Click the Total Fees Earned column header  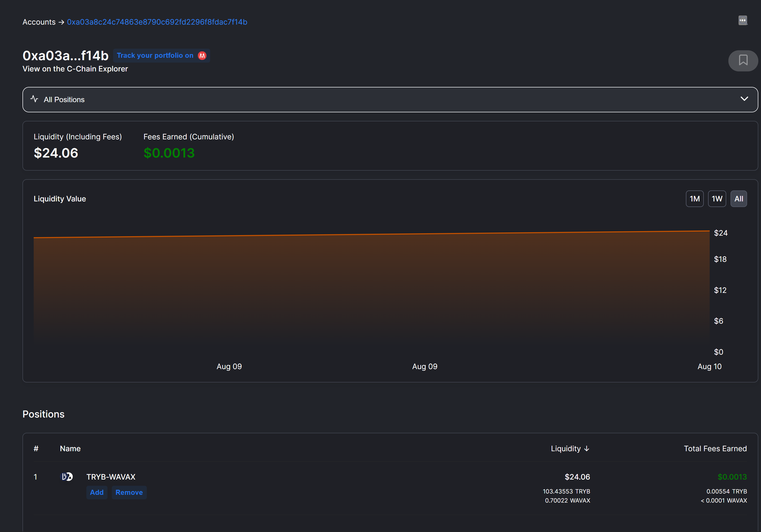(715, 449)
